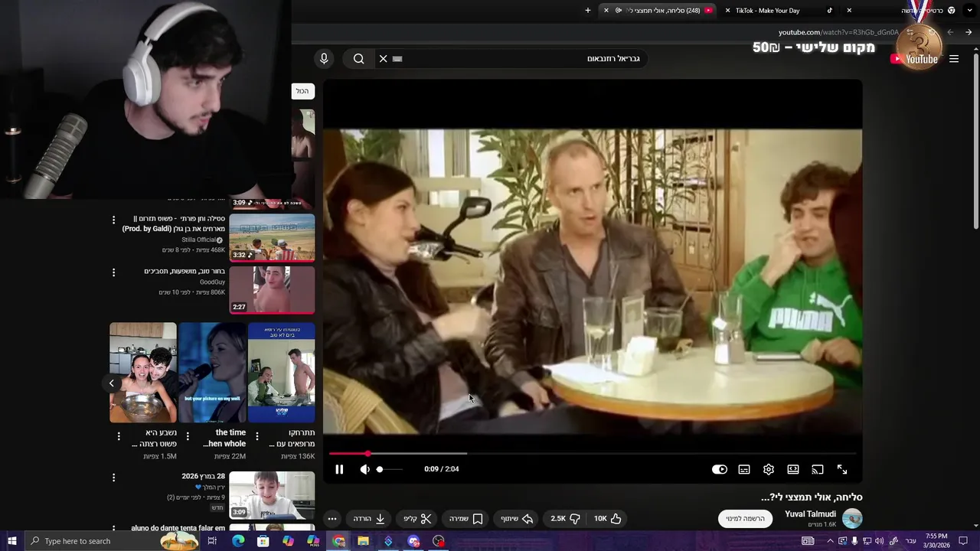This screenshot has width=980, height=551.
Task: Subscribe with הרשמה למינוי button
Action: (x=746, y=518)
